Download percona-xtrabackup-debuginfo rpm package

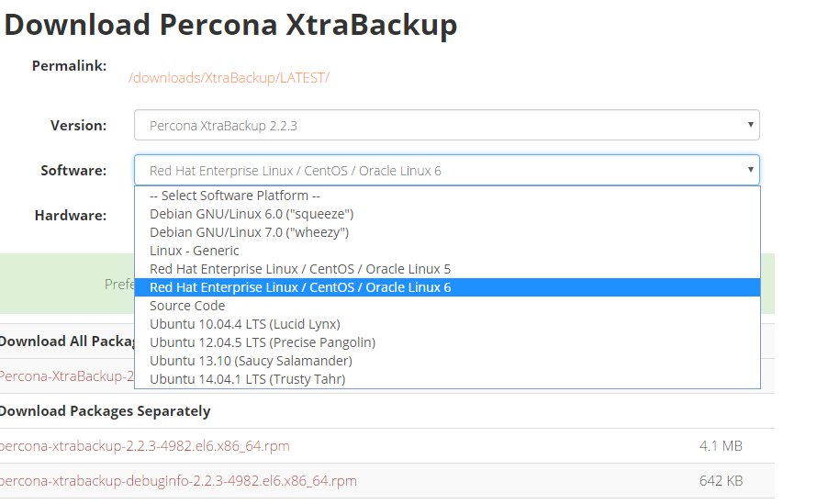[x=178, y=481]
